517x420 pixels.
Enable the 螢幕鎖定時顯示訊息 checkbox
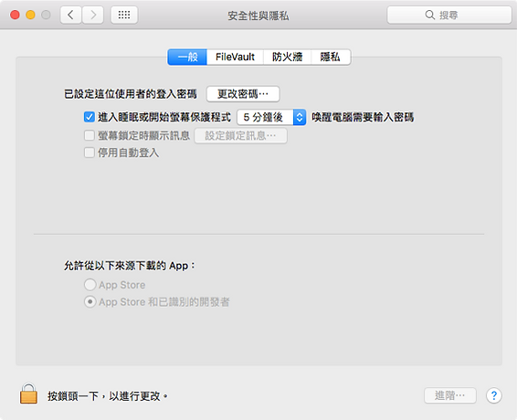[90, 135]
